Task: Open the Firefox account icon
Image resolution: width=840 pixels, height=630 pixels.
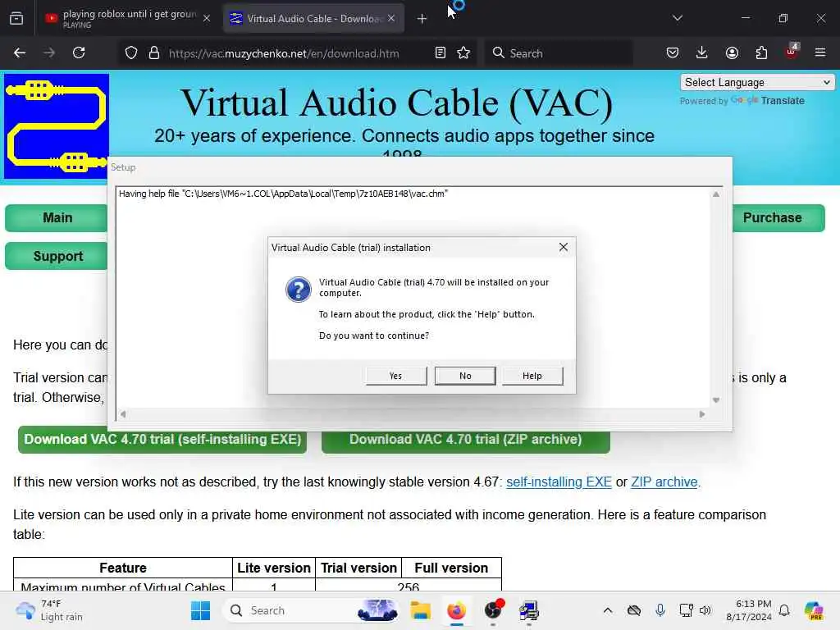Action: [x=732, y=53]
